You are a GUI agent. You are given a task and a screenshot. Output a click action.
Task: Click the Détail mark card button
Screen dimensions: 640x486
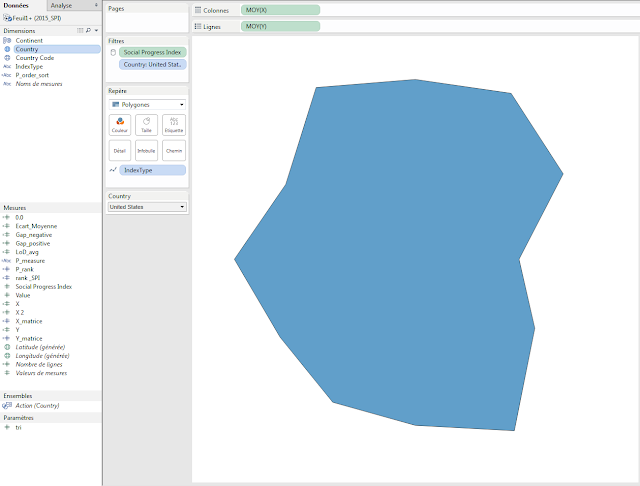tap(120, 151)
